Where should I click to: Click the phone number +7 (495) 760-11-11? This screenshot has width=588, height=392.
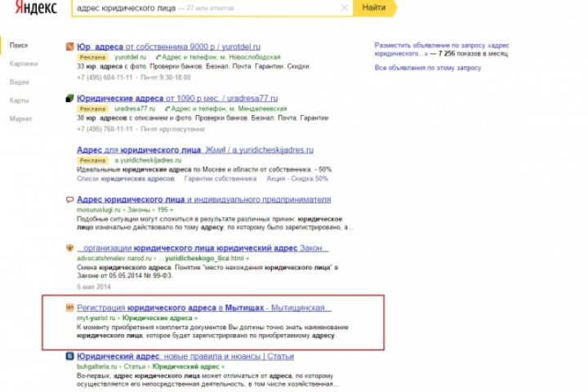point(105,129)
